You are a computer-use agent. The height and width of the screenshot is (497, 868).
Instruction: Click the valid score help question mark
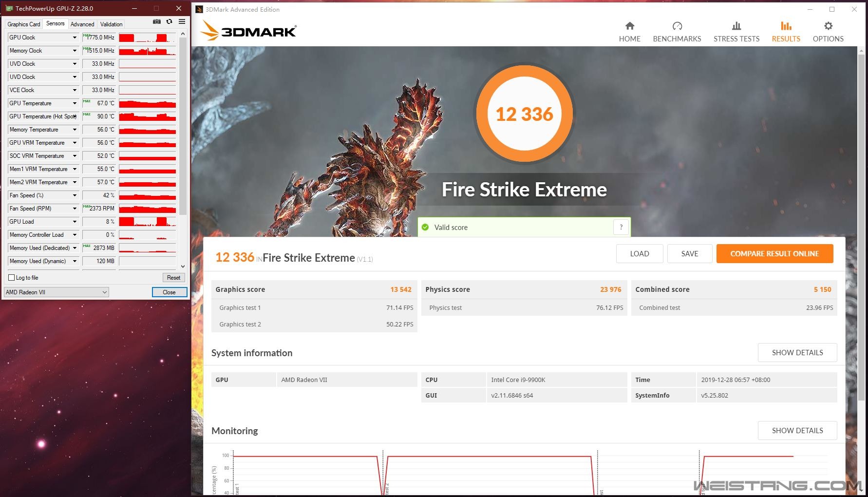pyautogui.click(x=621, y=227)
